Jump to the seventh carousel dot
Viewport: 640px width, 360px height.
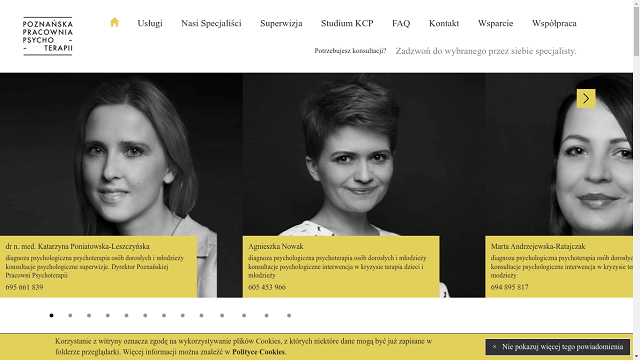(x=164, y=316)
